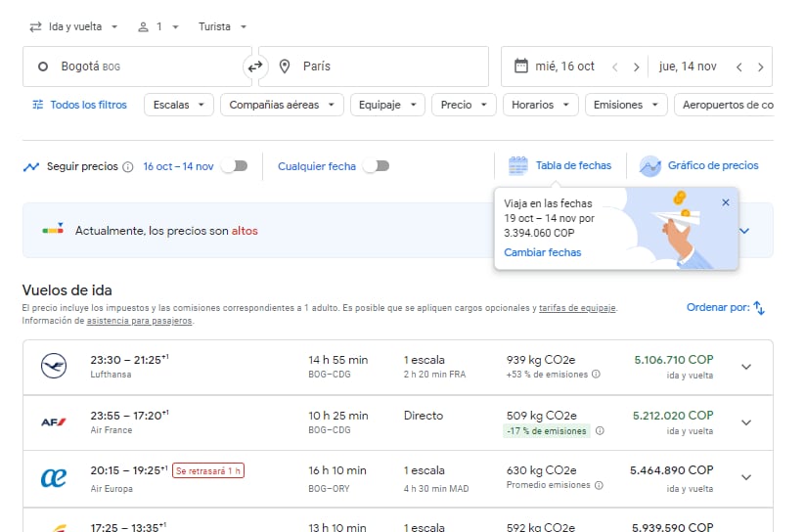Open Turista cabin class dropdown
The height and width of the screenshot is (532, 805).
(x=223, y=26)
